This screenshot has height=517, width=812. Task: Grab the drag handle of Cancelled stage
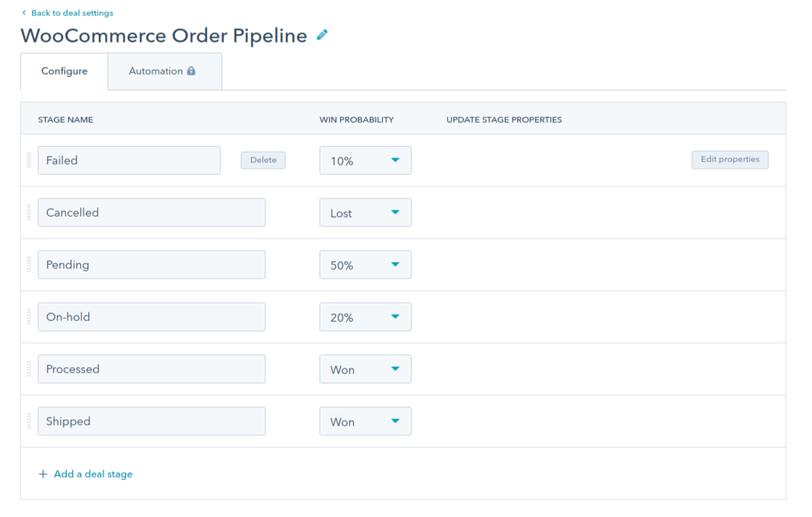(29, 213)
